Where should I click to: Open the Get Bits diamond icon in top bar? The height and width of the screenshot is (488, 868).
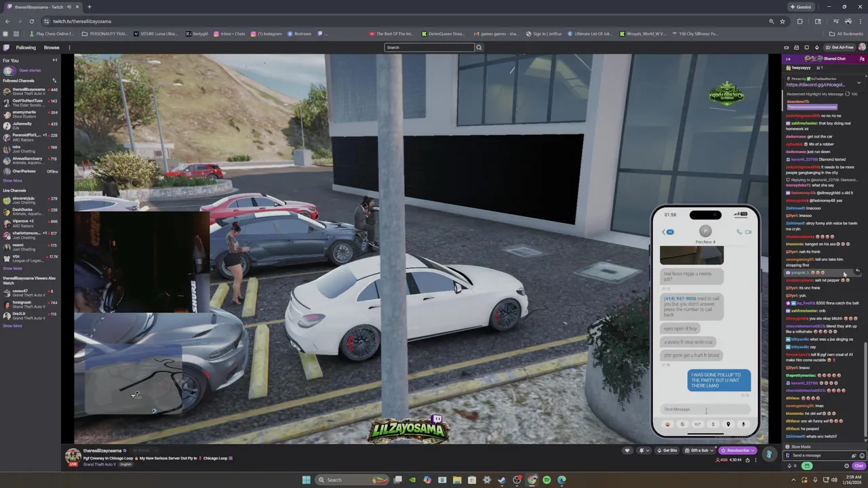(816, 47)
